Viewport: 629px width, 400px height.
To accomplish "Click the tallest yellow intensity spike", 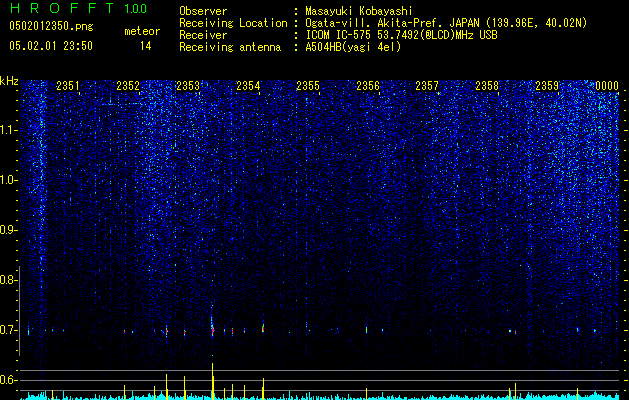I will [x=212, y=381].
